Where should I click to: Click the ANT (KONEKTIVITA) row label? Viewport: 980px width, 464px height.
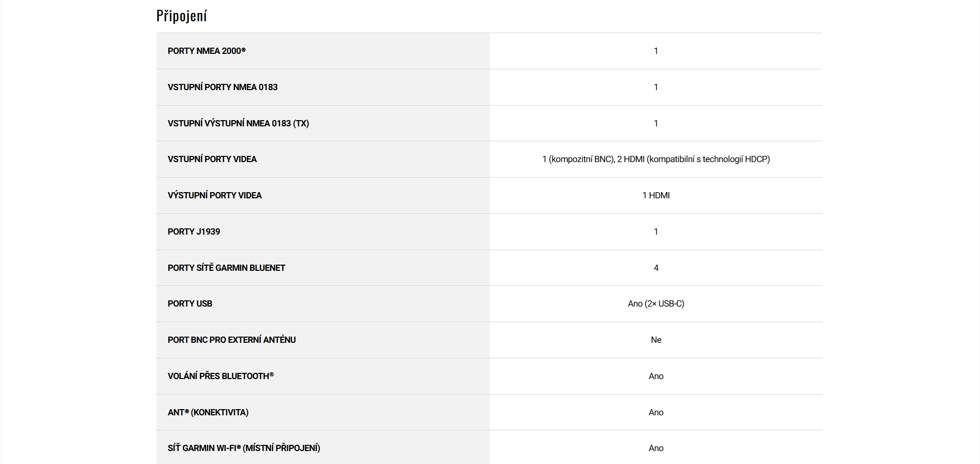[x=208, y=412]
